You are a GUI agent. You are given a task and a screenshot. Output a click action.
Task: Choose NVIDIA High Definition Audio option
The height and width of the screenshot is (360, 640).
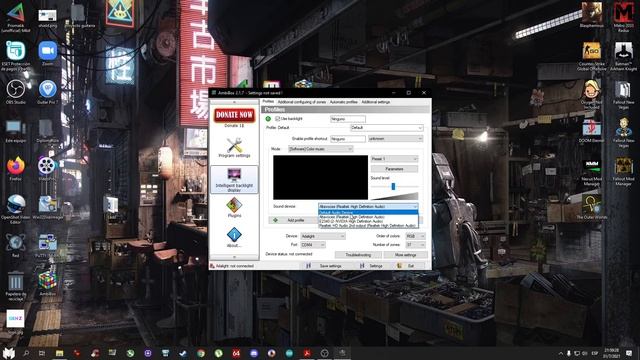point(368,221)
